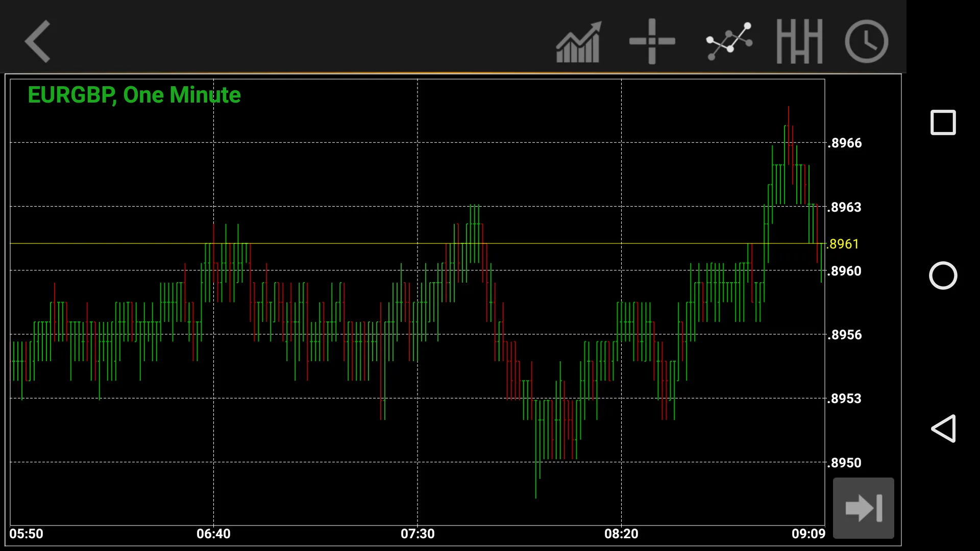
Task: Click the EURGBP, One Minute chart title
Action: (x=134, y=95)
